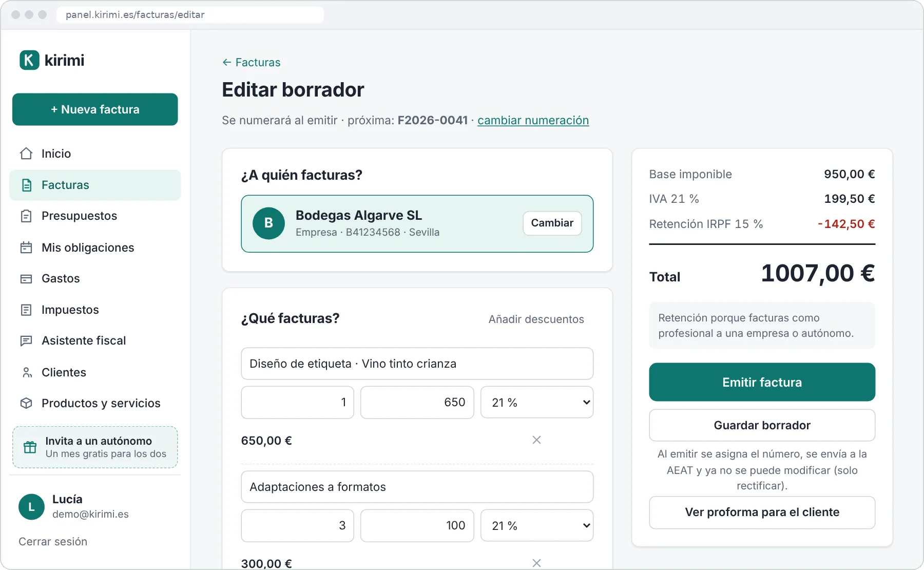Go to Clientes page
This screenshot has height=570, width=924.
pos(95,372)
